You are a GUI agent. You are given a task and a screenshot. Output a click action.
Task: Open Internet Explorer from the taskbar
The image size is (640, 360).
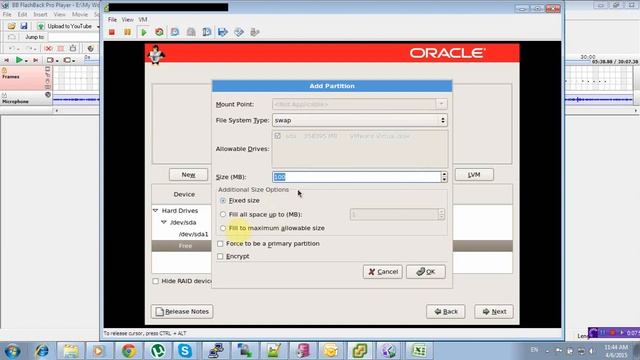pos(42,351)
